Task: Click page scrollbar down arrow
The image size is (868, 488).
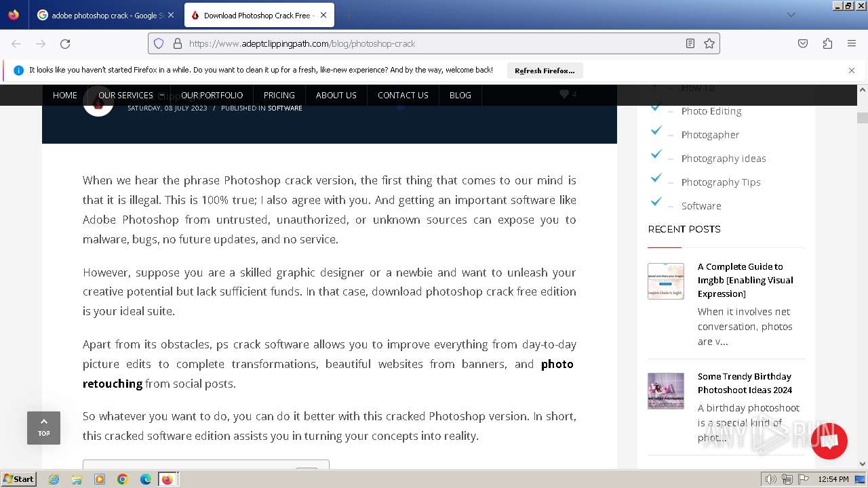Action: click(x=863, y=464)
